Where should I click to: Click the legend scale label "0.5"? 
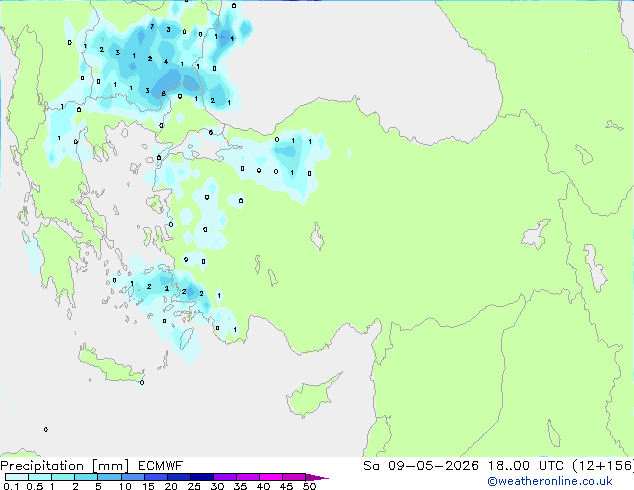[35, 486]
